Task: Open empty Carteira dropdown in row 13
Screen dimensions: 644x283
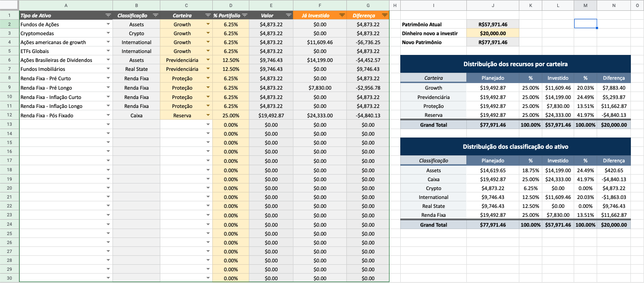Action: pyautogui.click(x=208, y=125)
